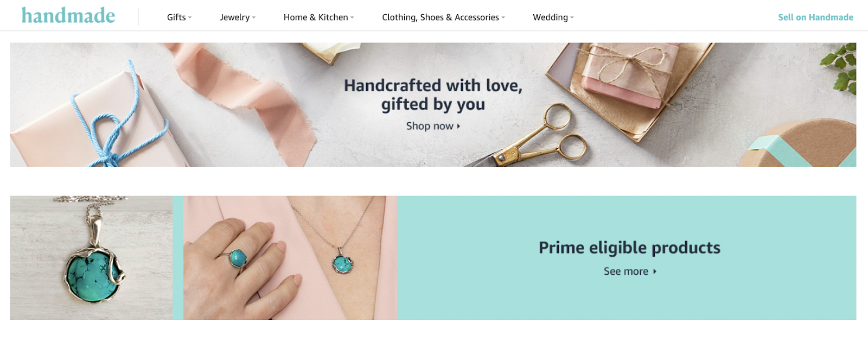868x347 pixels.
Task: Click the arrow beside See more
Action: (655, 271)
